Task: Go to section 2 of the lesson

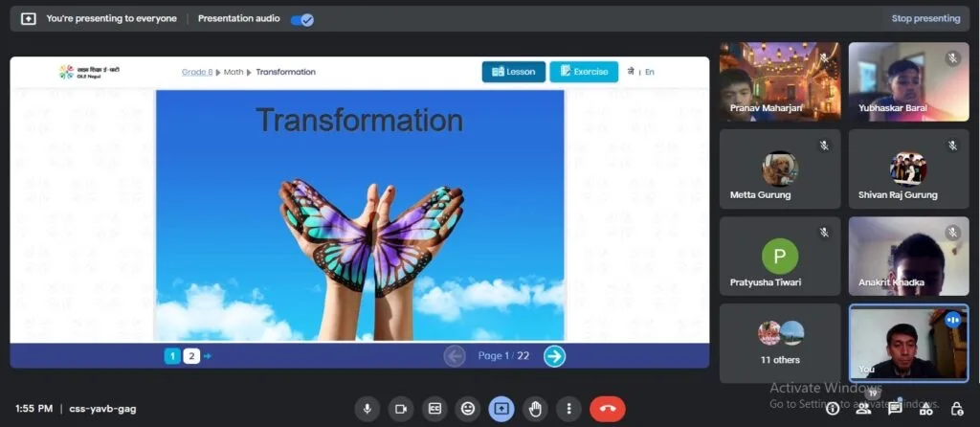Action: coord(191,356)
